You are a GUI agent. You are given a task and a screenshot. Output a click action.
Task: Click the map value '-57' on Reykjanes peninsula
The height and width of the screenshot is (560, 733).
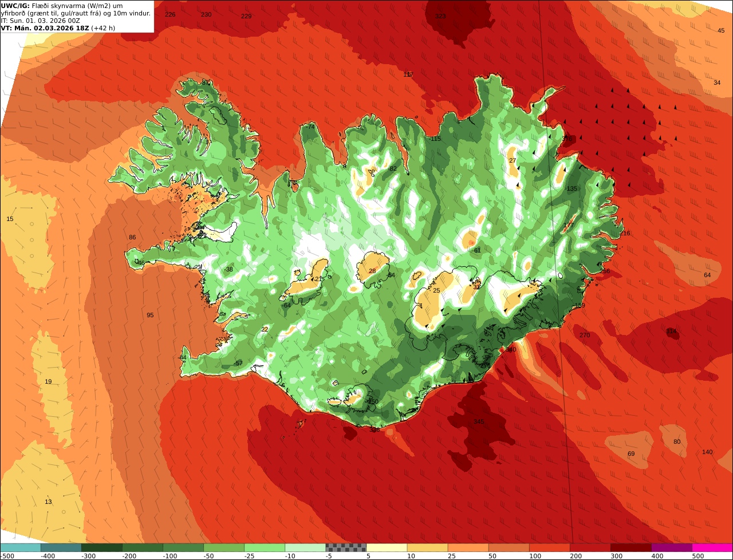(x=238, y=363)
